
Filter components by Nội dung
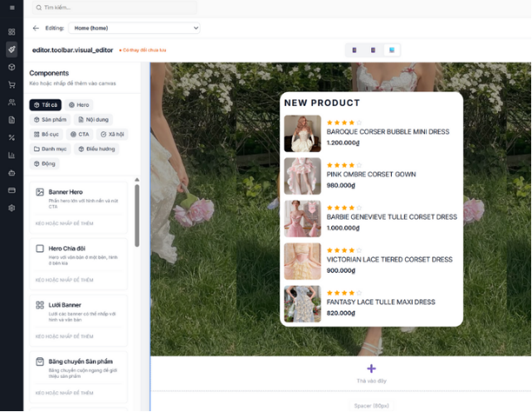click(93, 119)
